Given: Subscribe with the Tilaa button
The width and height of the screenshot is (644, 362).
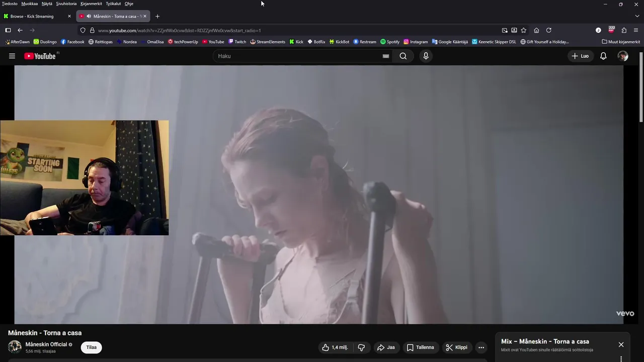Looking at the screenshot, I should coord(92,347).
